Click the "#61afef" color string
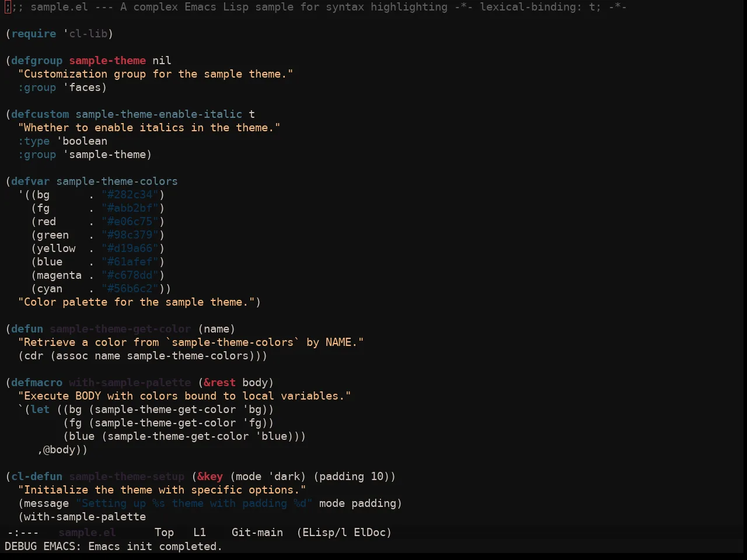 (130, 262)
